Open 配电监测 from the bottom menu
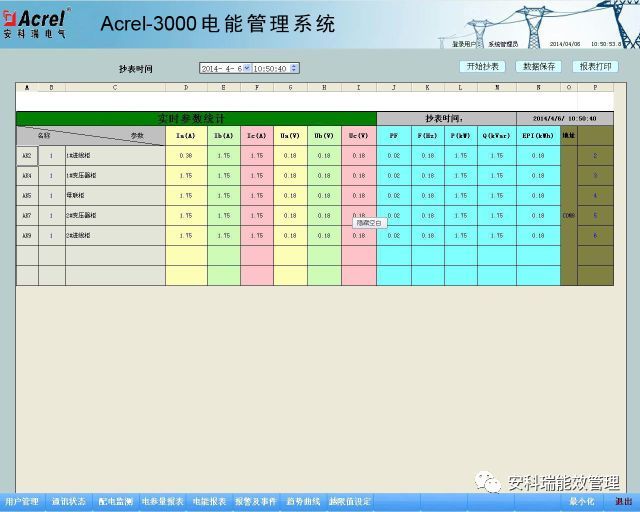 pos(115,501)
